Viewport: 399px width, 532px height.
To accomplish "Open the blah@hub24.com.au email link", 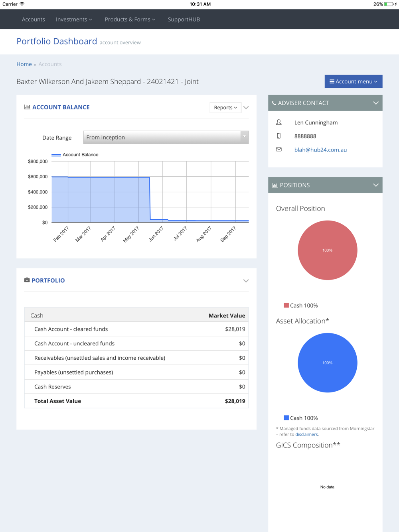I will tap(321, 150).
